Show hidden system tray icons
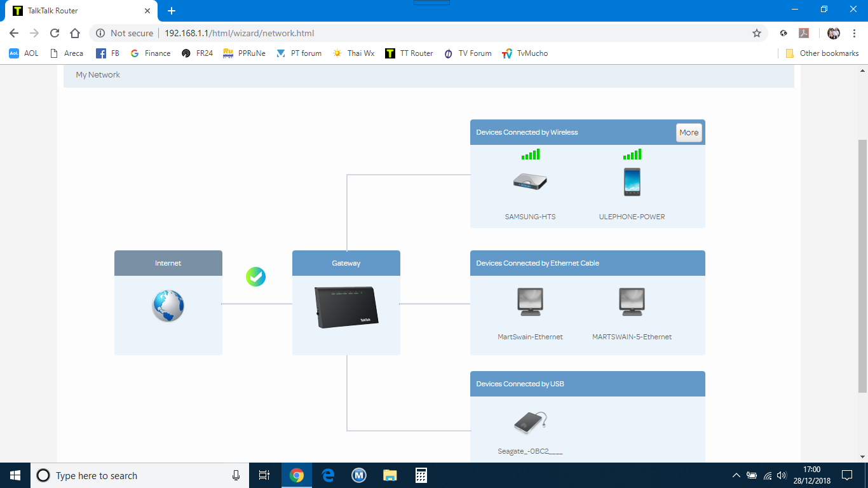Image resolution: width=868 pixels, height=488 pixels. 736,475
